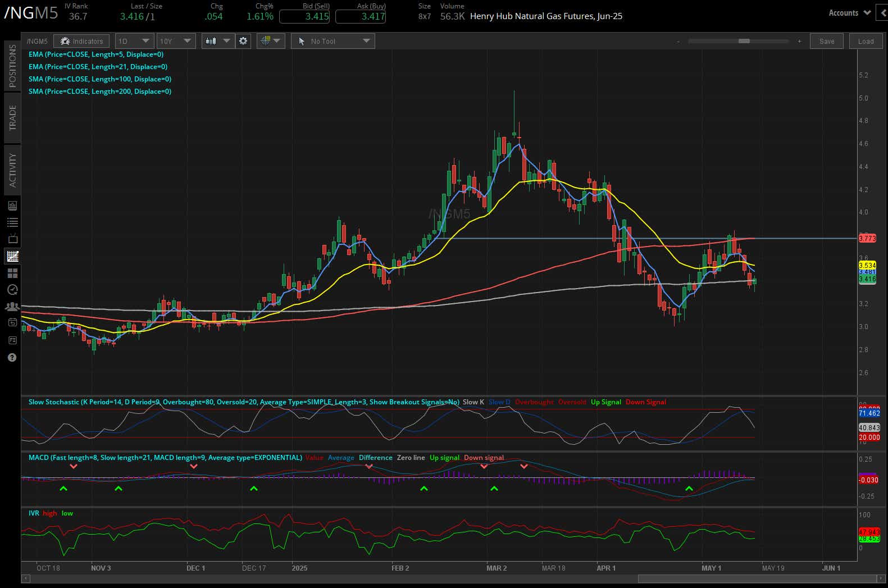
Task: Click the -0.030 MACD value label
Action: (868, 480)
